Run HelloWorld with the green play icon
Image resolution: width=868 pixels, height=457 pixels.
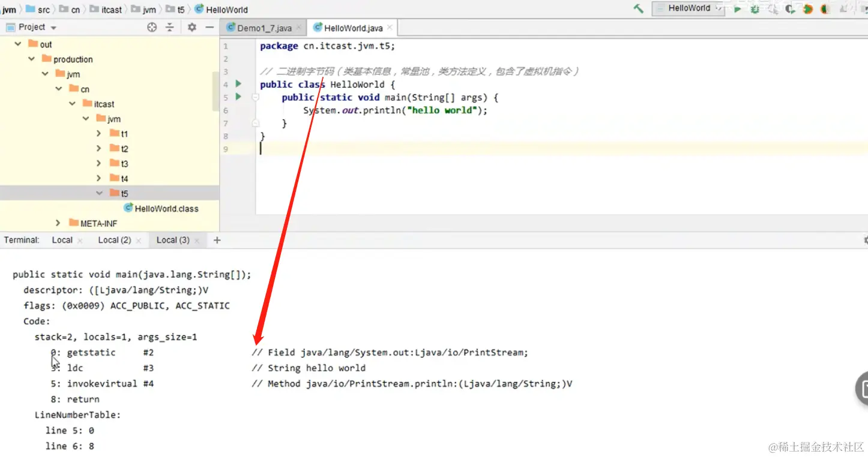click(738, 9)
